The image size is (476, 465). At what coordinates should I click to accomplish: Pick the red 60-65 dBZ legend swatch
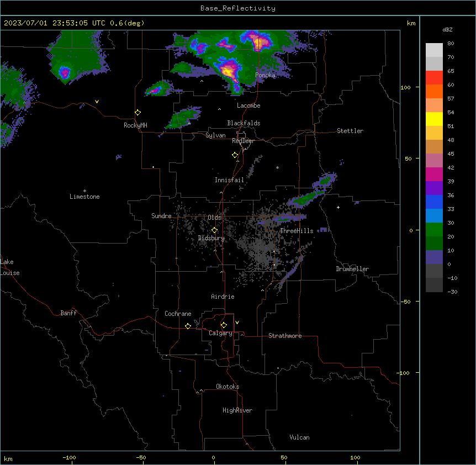pyautogui.click(x=434, y=78)
